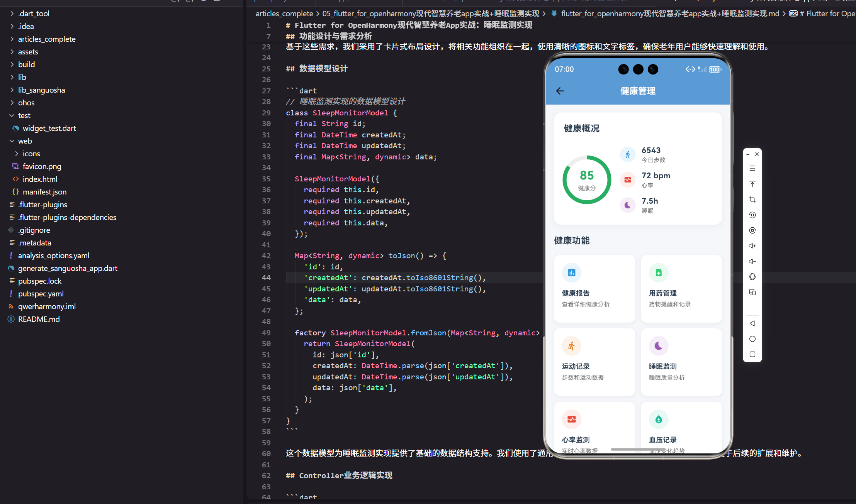Open qwerharmony.iml file

tap(47, 306)
